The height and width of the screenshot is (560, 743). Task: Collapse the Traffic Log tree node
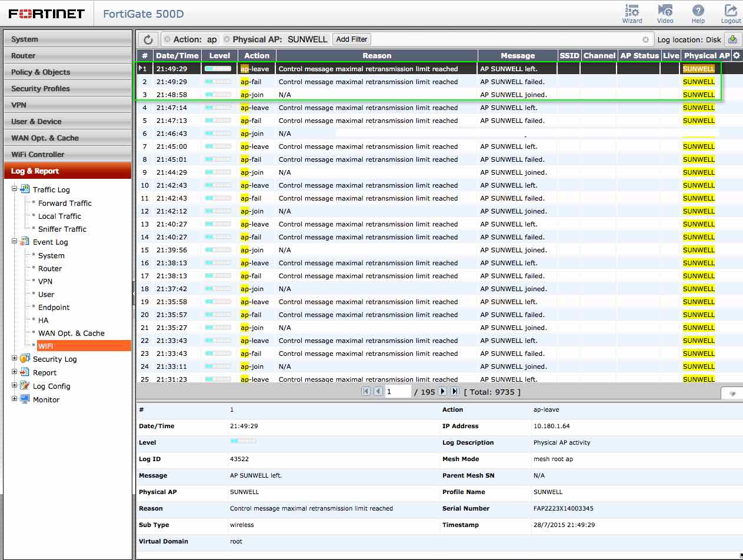[15, 189]
